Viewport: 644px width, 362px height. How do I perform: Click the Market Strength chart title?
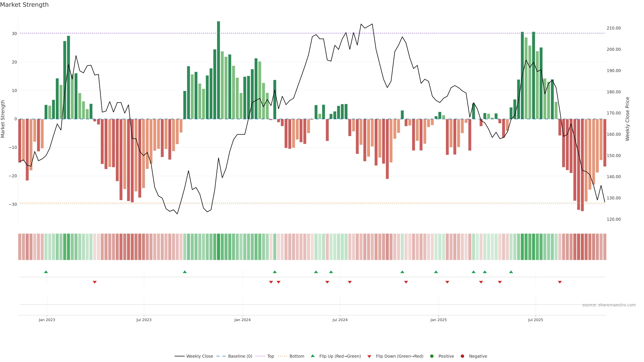coord(24,5)
